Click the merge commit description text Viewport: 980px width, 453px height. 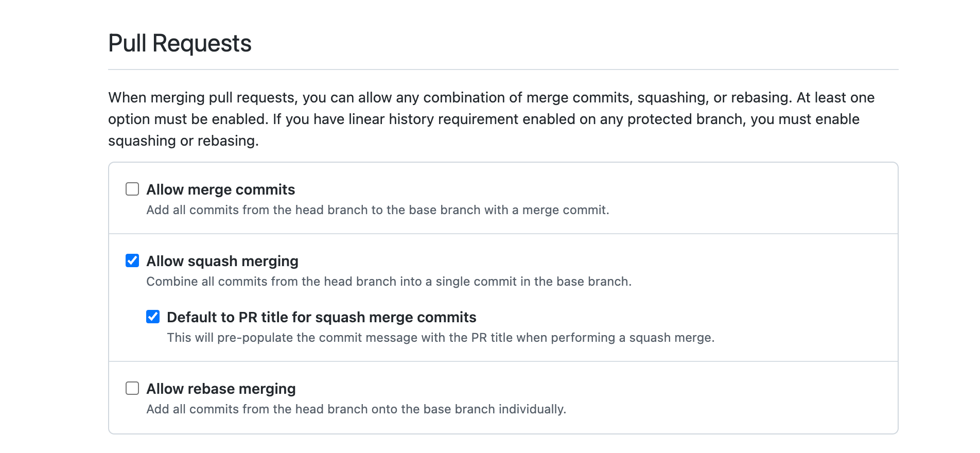click(378, 210)
